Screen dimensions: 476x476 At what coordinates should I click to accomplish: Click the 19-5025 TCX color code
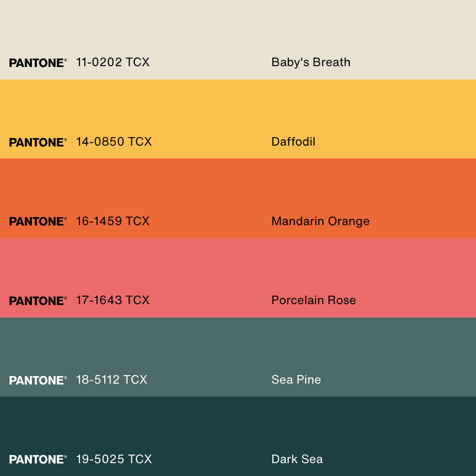114,459
